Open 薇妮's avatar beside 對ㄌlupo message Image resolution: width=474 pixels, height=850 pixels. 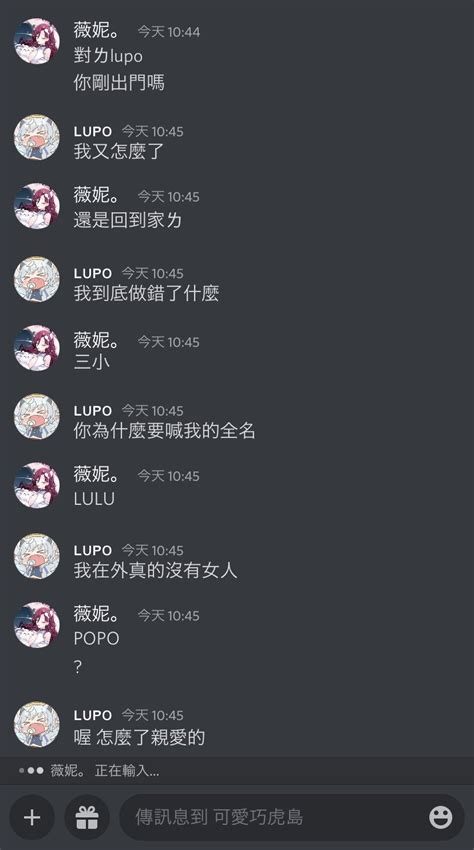(36, 41)
